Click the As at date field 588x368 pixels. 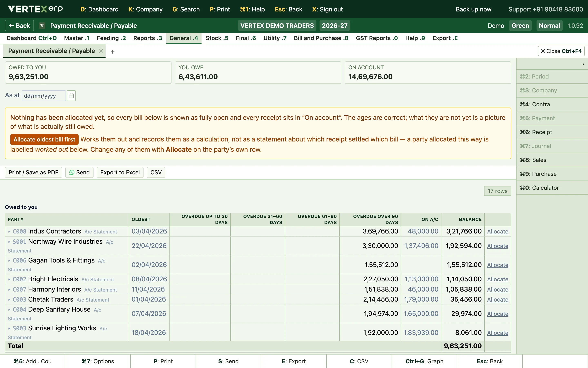tap(44, 96)
